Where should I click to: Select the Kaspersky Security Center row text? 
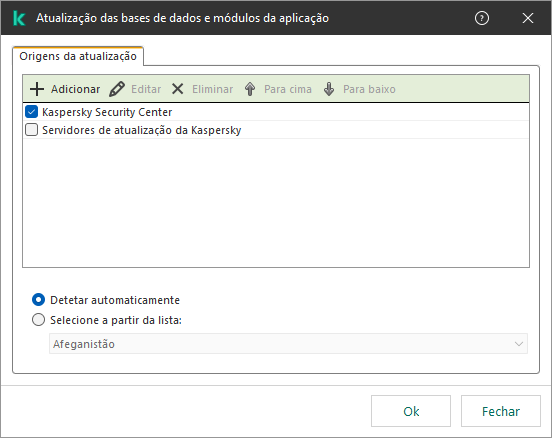107,112
